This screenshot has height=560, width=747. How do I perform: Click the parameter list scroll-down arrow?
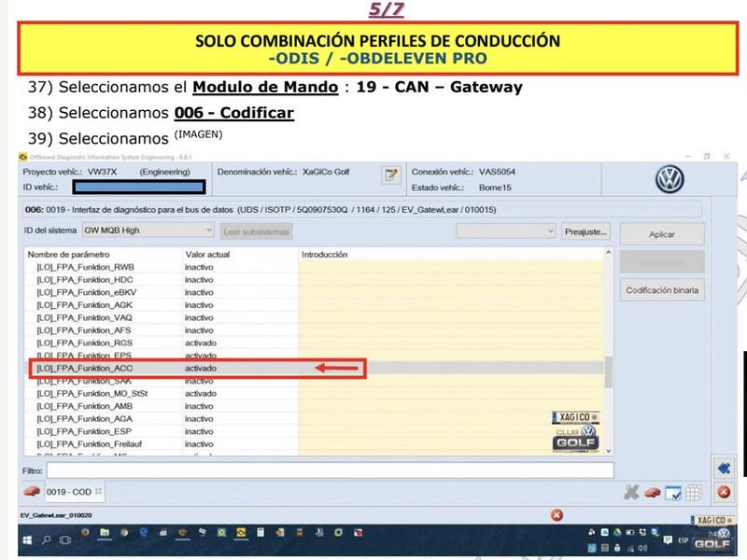coord(609,451)
